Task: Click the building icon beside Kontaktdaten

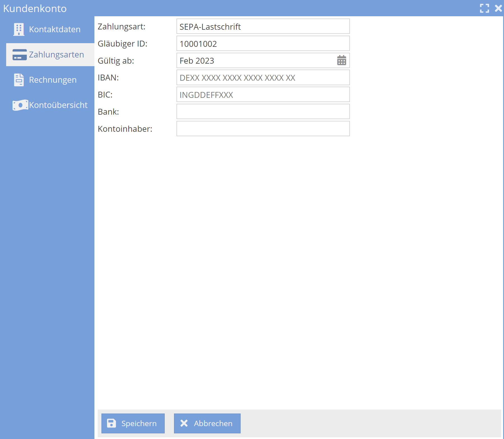Action: (x=19, y=29)
